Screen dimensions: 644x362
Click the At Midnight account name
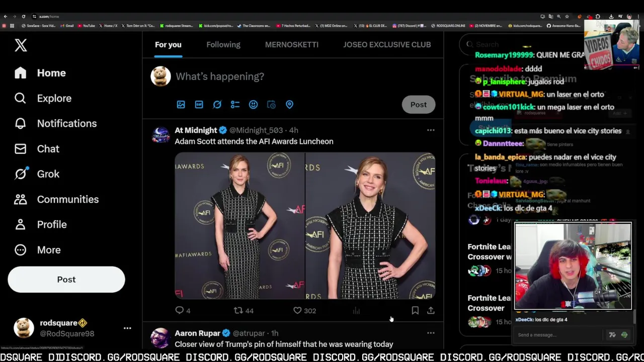[x=196, y=130]
